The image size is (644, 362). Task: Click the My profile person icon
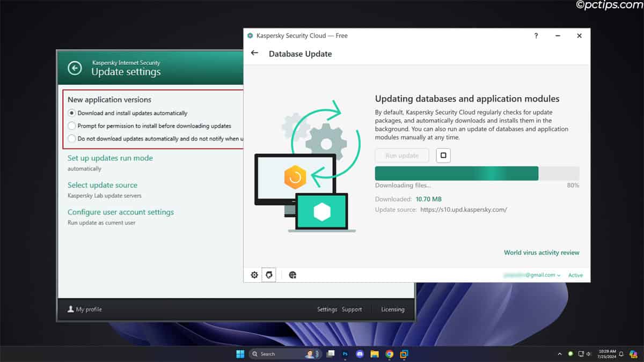[x=70, y=309]
